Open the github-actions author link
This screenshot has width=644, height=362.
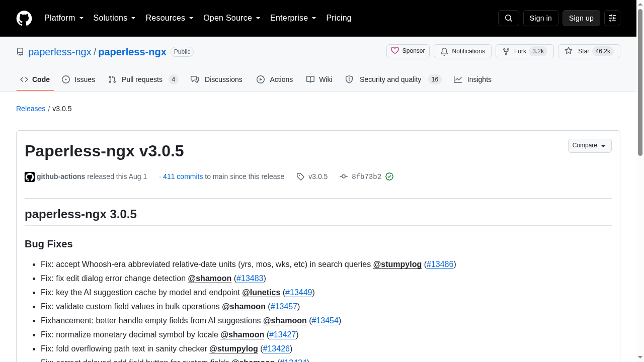coord(61,176)
